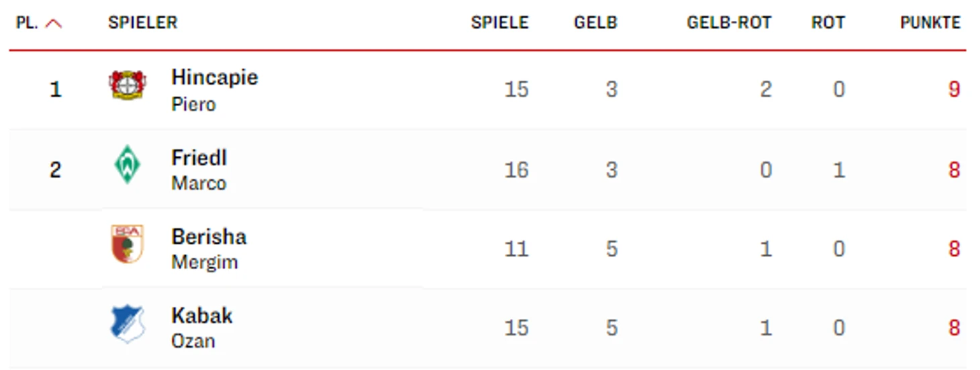
Task: Open Kabak Ozan player page
Action: 201,328
